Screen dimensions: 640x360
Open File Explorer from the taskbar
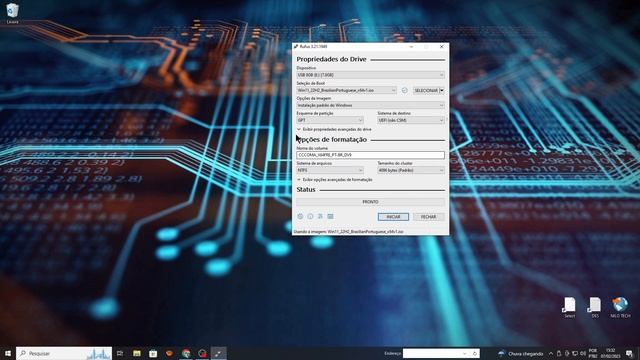137,353
